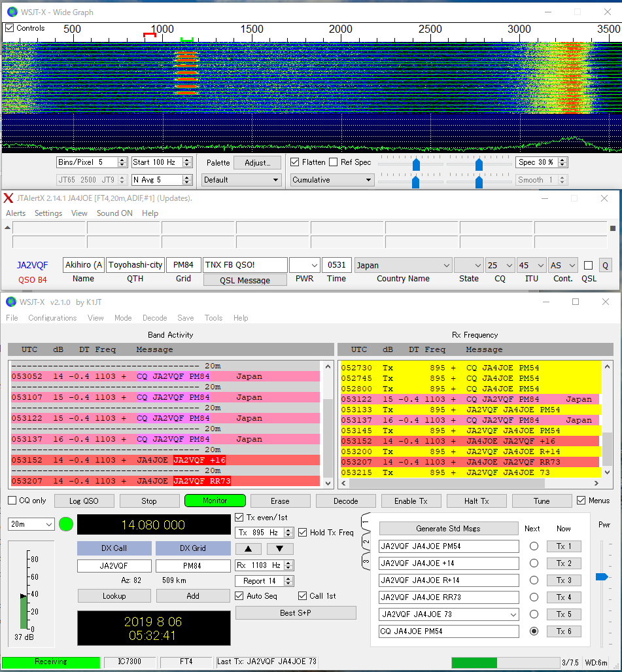Enable the CQ only checkbox
The image size is (622, 672).
12,501
